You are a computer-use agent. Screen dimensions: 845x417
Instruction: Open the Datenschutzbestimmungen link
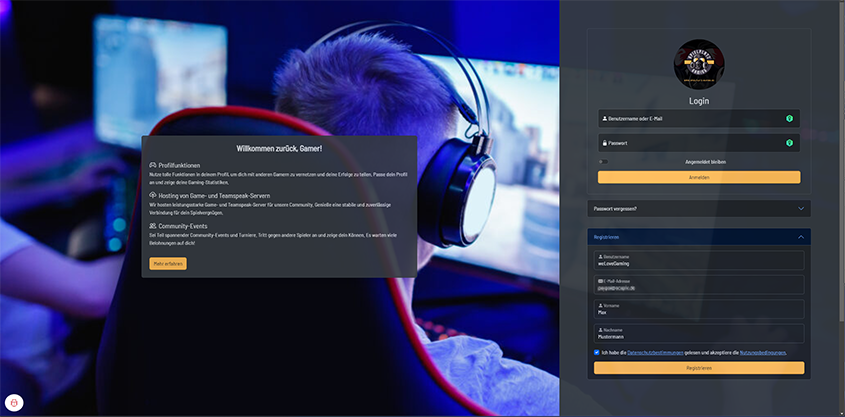pyautogui.click(x=655, y=352)
